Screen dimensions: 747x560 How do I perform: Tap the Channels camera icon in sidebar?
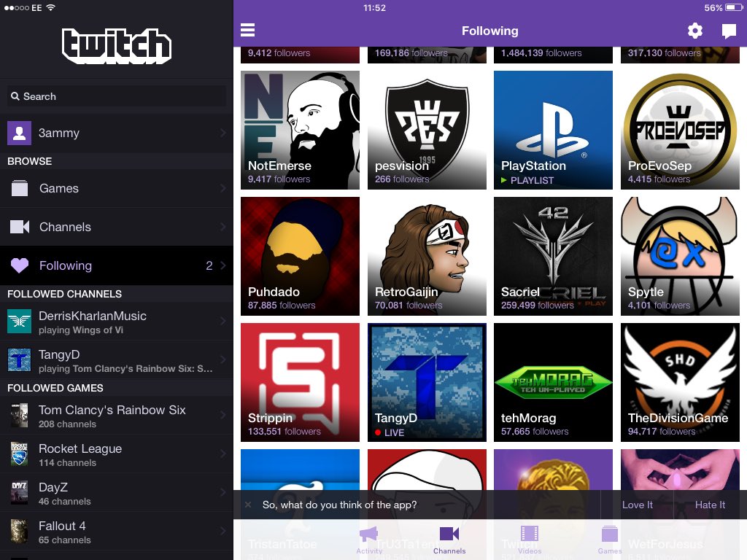click(20, 227)
